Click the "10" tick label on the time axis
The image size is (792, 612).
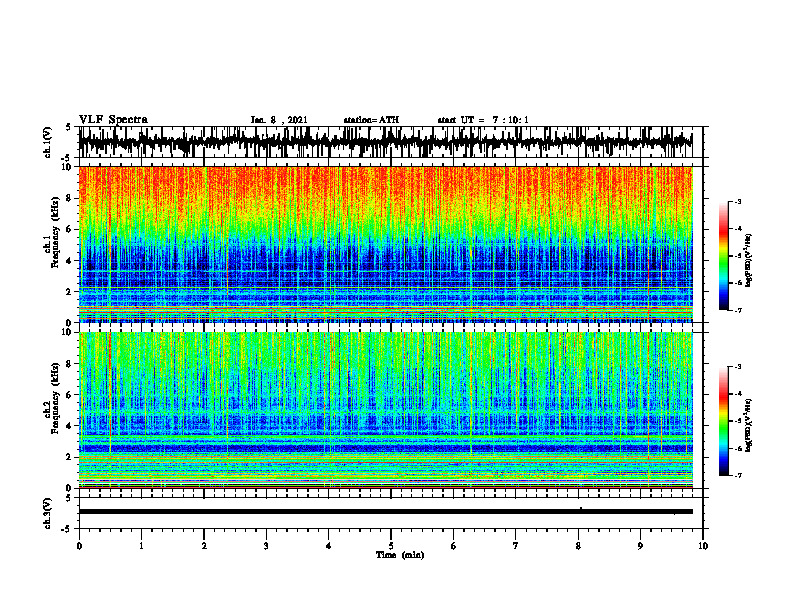pyautogui.click(x=703, y=546)
